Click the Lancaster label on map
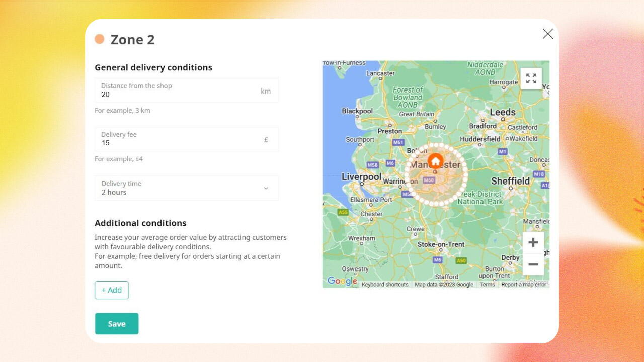This screenshot has height=362, width=644. click(381, 73)
